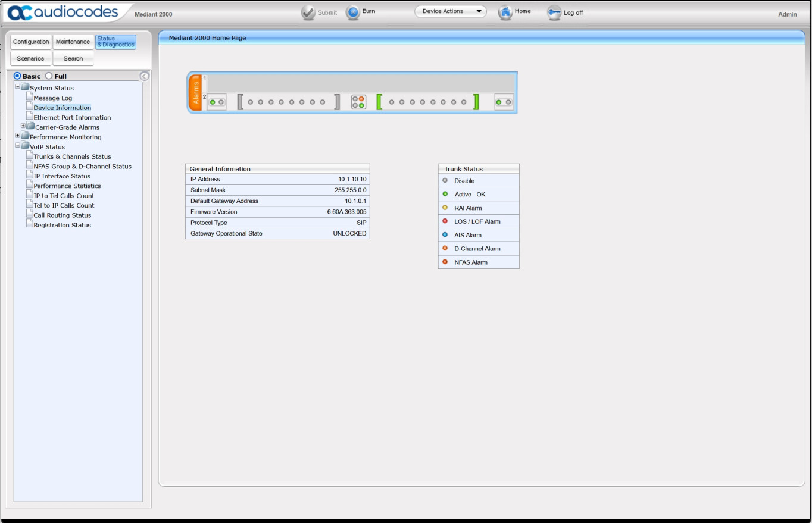Click the Performance Monitoring folder icon

26,136
